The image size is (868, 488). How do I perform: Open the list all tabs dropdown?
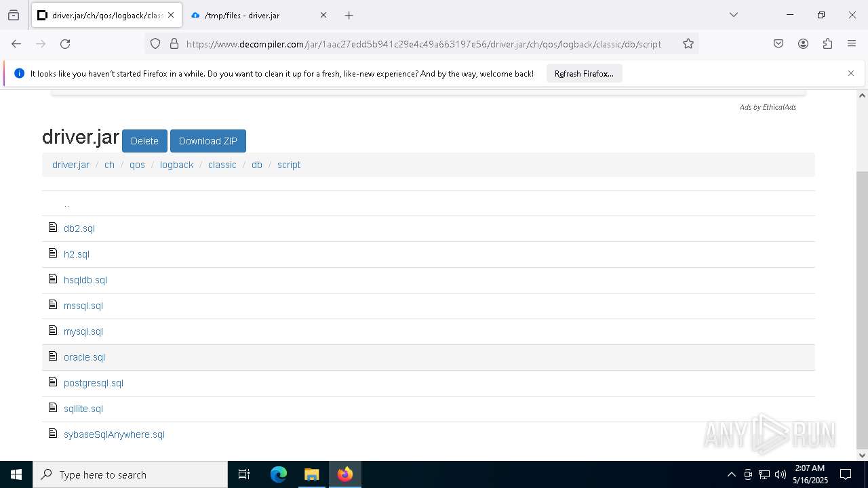point(734,15)
